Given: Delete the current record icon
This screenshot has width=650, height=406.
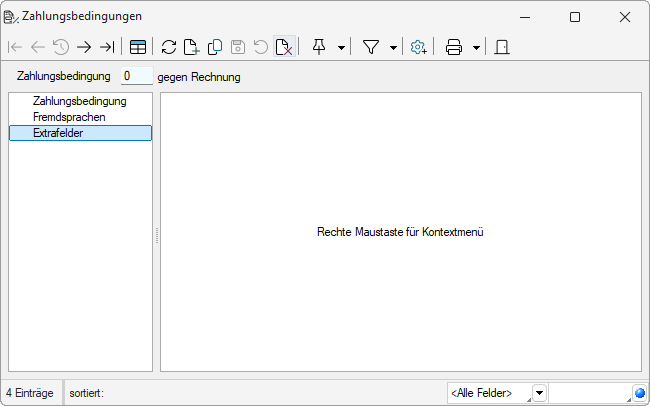Looking at the screenshot, I should (284, 47).
